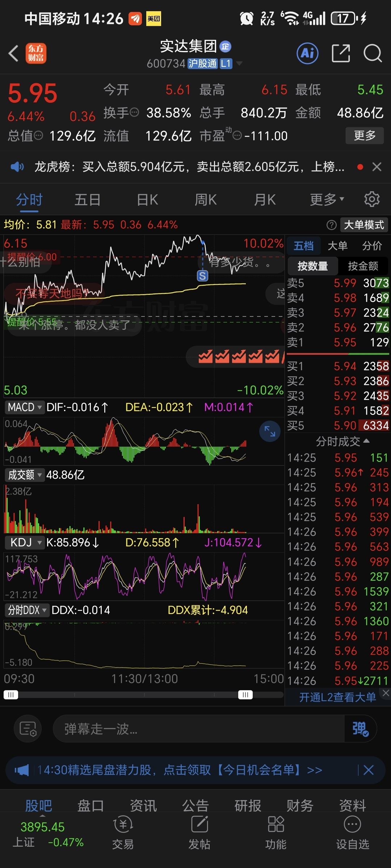The width and height of the screenshot is (391, 868).
Task: Tap the 更多 quote details button
Action: tap(365, 136)
